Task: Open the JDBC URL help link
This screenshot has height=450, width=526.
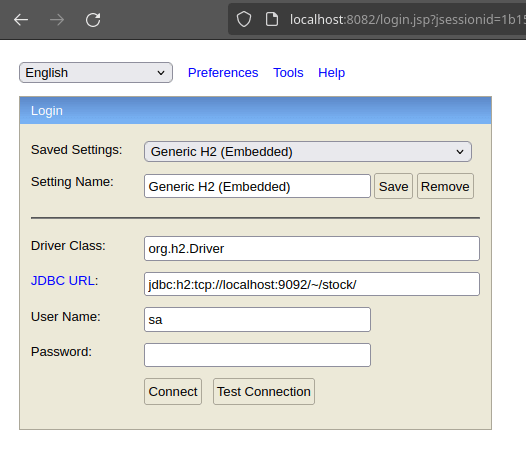Action: (63, 281)
